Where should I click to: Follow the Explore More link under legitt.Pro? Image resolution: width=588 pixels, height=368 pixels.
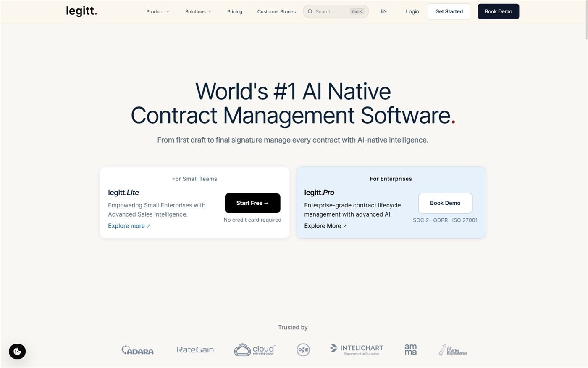click(326, 226)
